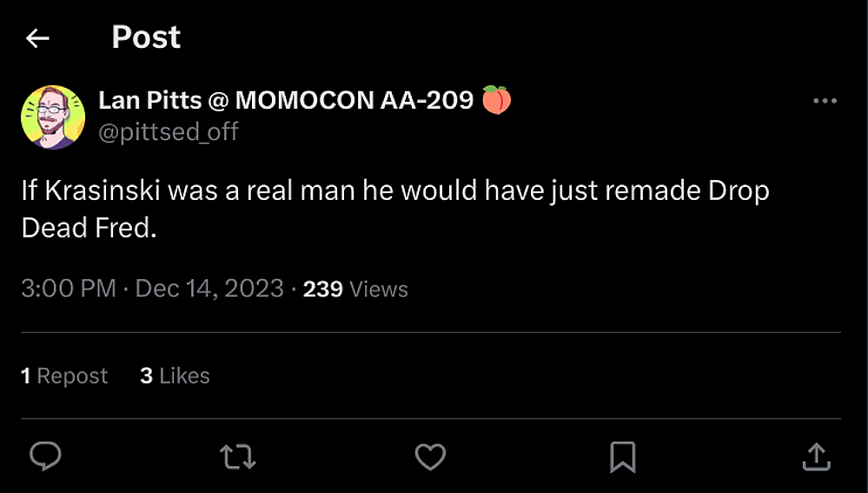Click the peach emoji beside the name

point(496,101)
